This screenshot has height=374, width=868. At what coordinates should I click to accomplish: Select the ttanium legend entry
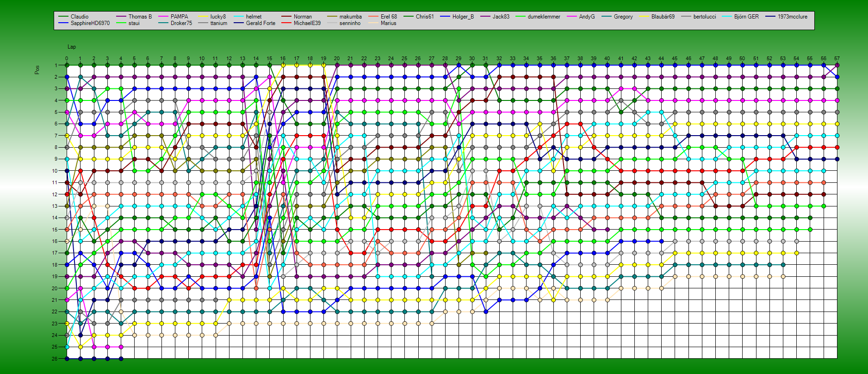click(219, 23)
